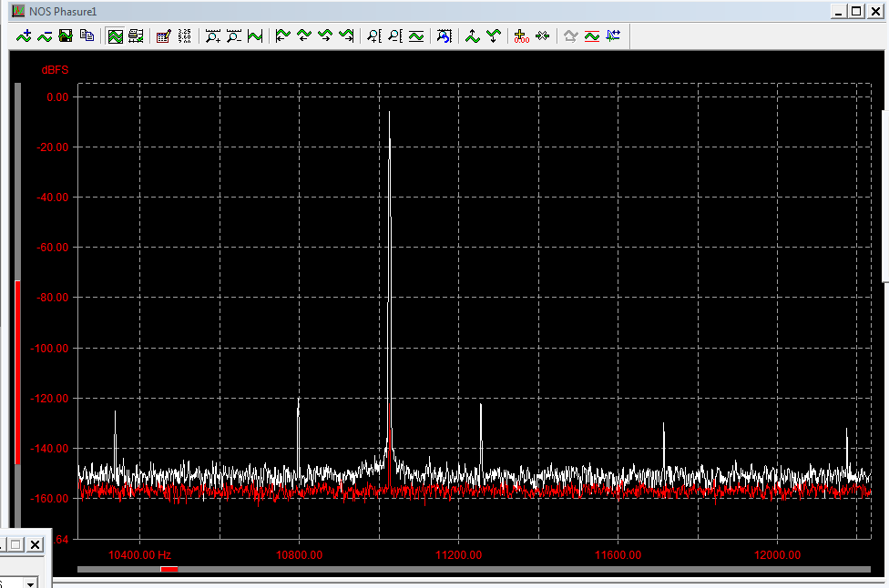Open the dropdown arrow in the bottom-left window
This screenshot has width=889, height=588.
[x=31, y=583]
